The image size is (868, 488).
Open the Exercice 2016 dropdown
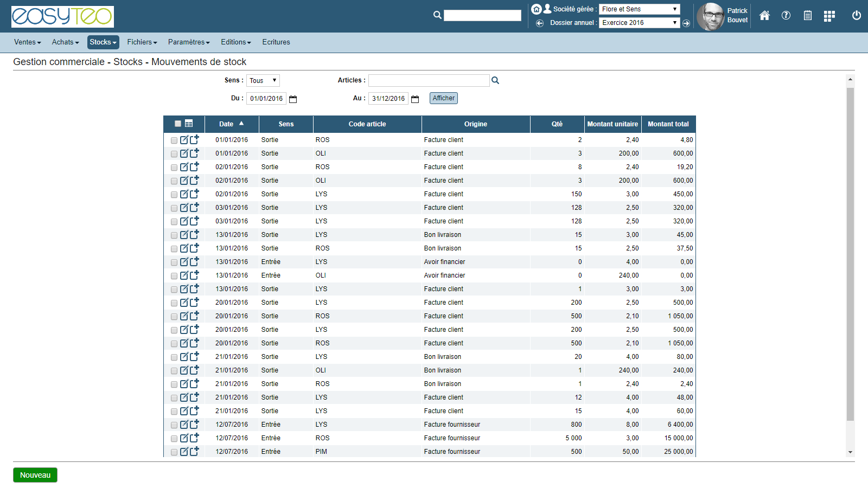coord(639,23)
